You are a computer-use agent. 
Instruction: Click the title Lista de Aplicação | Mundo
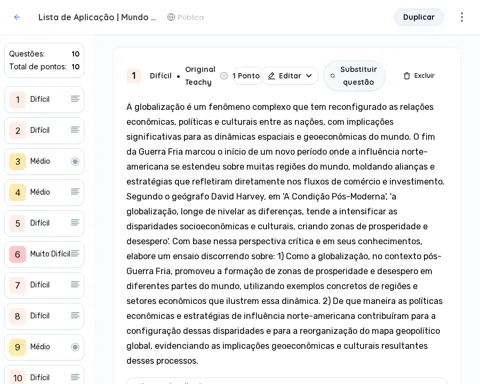(x=97, y=17)
